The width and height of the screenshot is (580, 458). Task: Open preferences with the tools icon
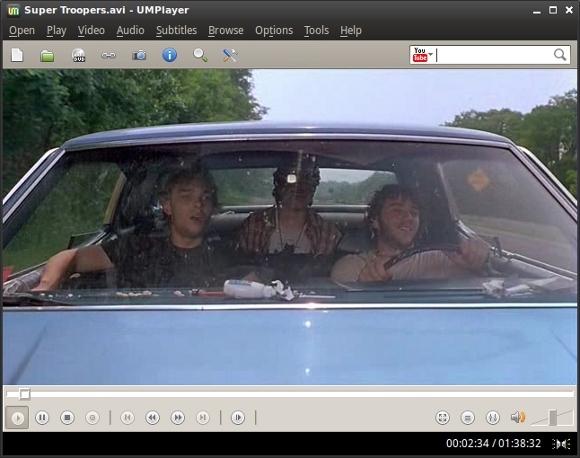click(x=230, y=55)
